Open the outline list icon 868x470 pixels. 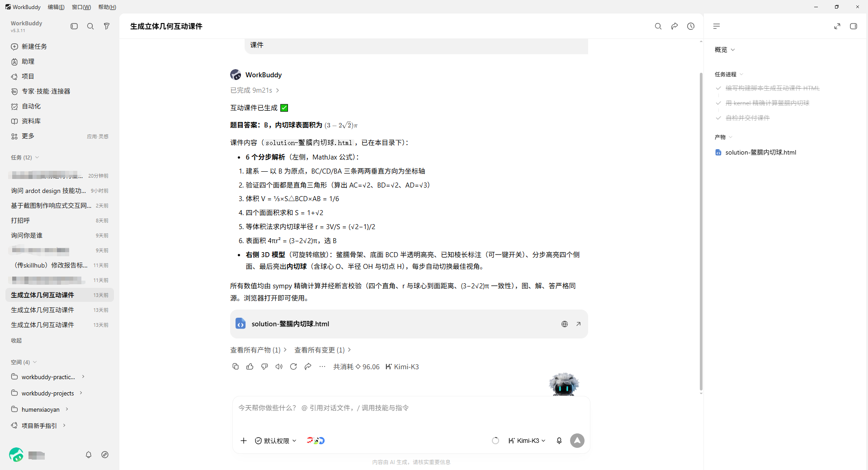[717, 26]
